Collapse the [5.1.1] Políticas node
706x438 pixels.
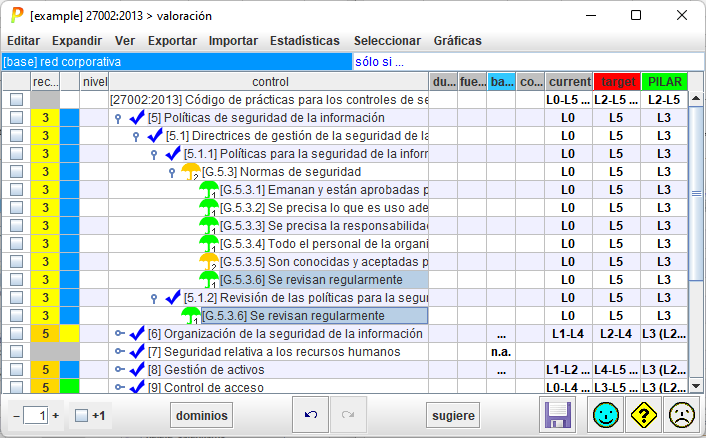click(x=154, y=154)
